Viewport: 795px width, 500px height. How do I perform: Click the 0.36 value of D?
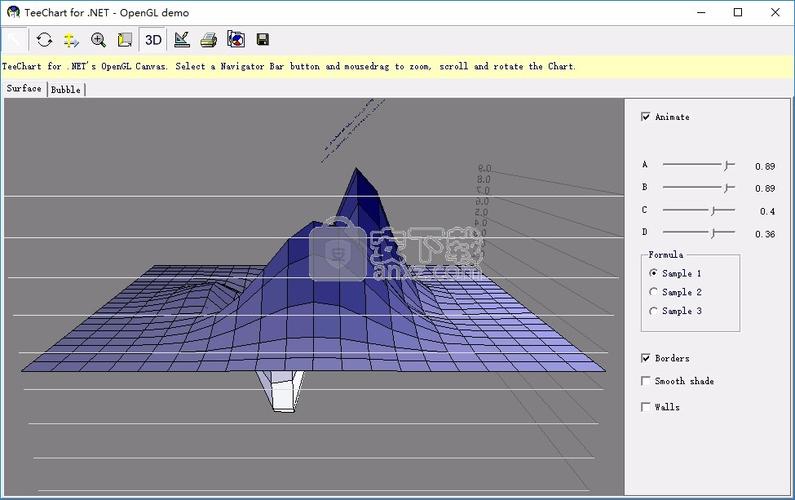coord(765,234)
